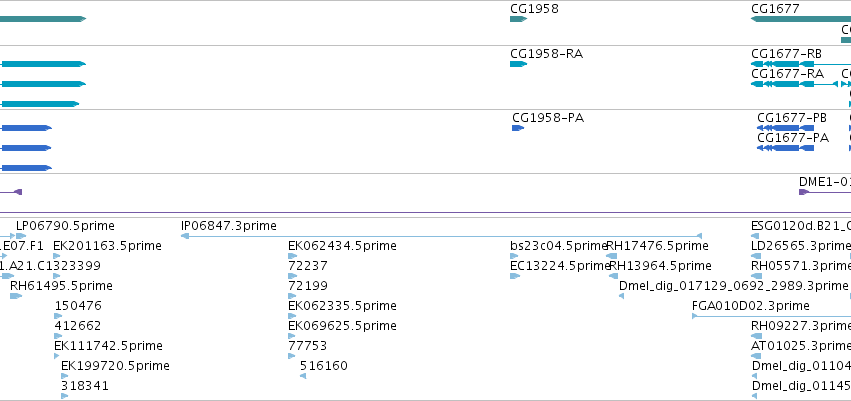The height and width of the screenshot is (401, 851).
Task: Click the bs23c04.5prime EST glyph
Action: click(515, 256)
